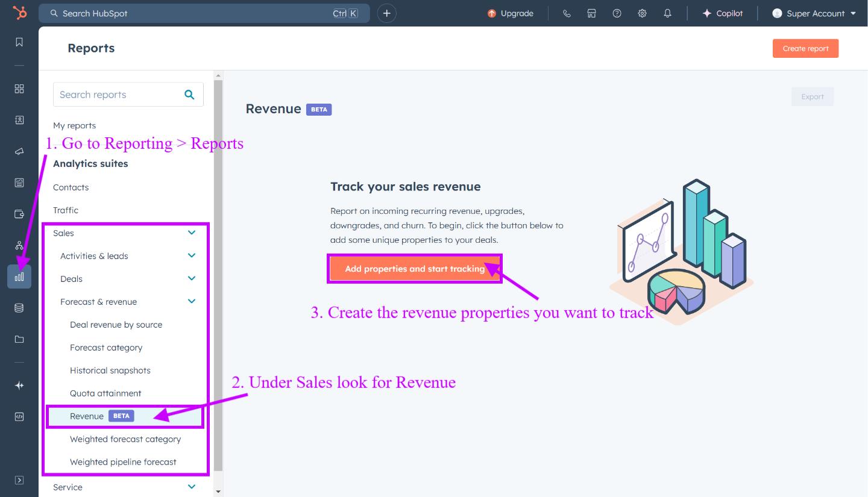Screen dimensions: 868x497
Task: Open Bookmarks in the left sidebar
Action: pyautogui.click(x=19, y=42)
